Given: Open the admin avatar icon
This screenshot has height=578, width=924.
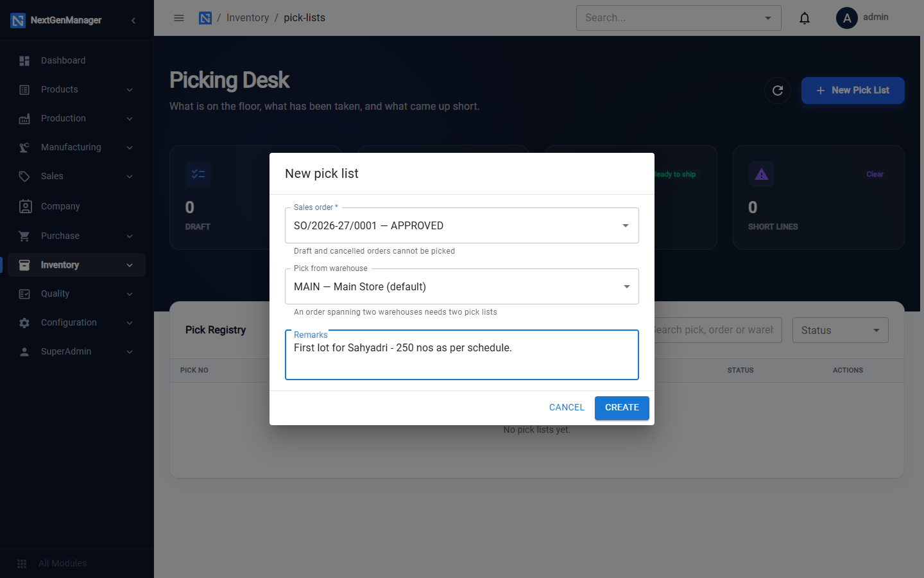Looking at the screenshot, I should (x=847, y=18).
